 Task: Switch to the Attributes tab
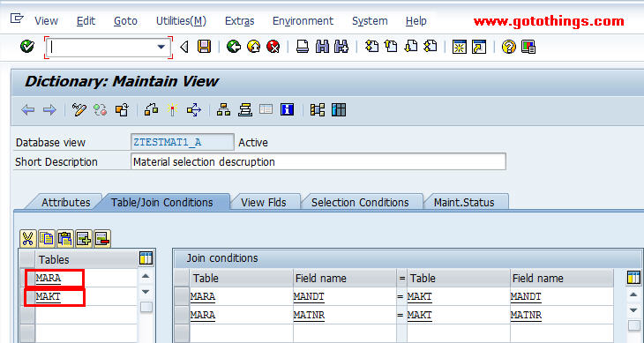coord(65,202)
